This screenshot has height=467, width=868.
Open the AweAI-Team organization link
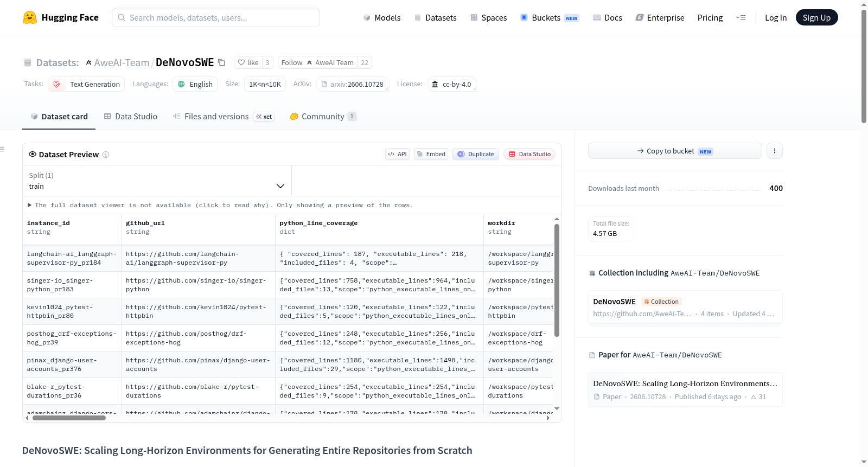122,62
